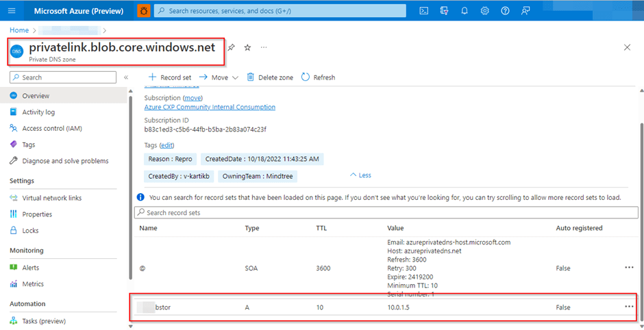Close the Private DNS zone blade

click(x=627, y=47)
